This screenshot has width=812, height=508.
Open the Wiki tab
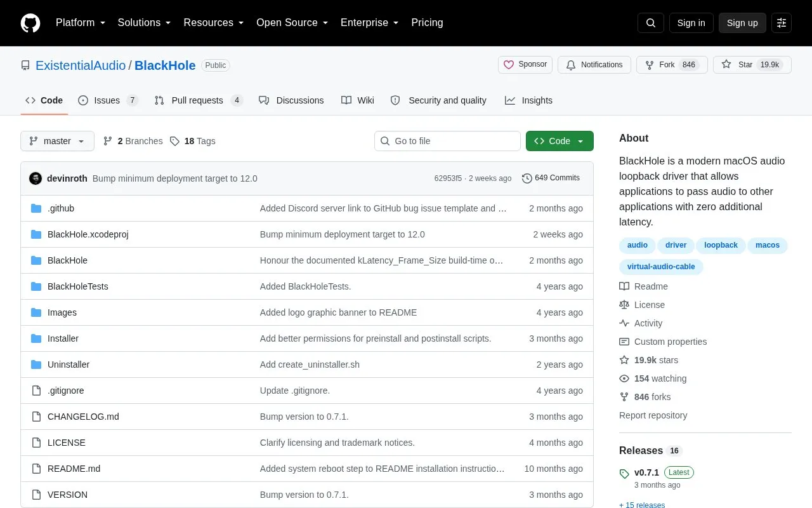[x=358, y=100]
